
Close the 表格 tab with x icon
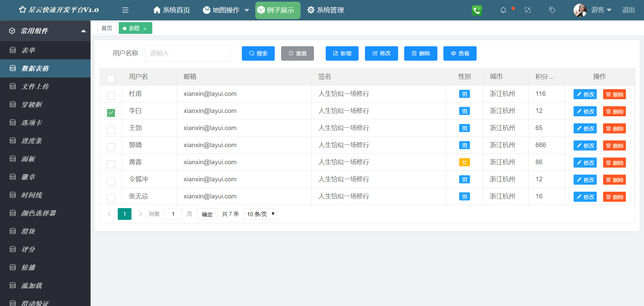(145, 29)
